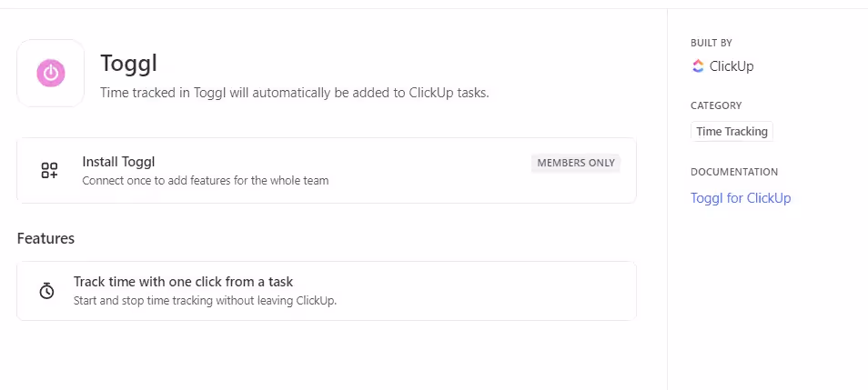Open the Toggl for ClickUp documentation link
The width and height of the screenshot is (868, 390).
pyautogui.click(x=741, y=198)
